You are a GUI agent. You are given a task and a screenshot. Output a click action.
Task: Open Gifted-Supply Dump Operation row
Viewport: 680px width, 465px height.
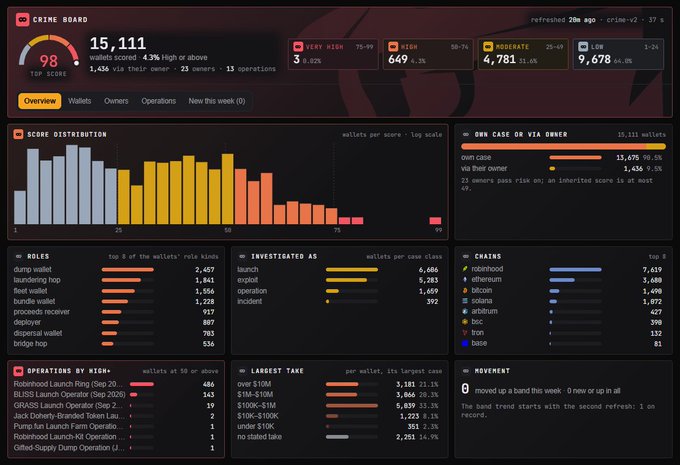(114, 448)
